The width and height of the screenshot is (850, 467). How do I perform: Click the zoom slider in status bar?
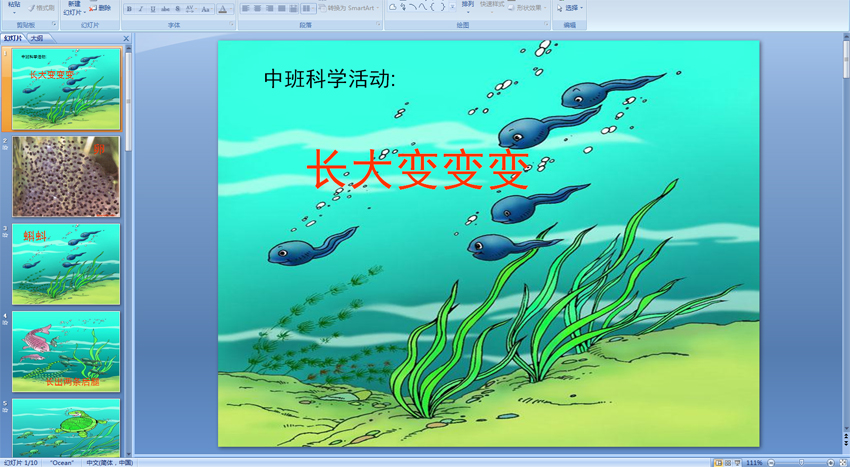pyautogui.click(x=803, y=463)
